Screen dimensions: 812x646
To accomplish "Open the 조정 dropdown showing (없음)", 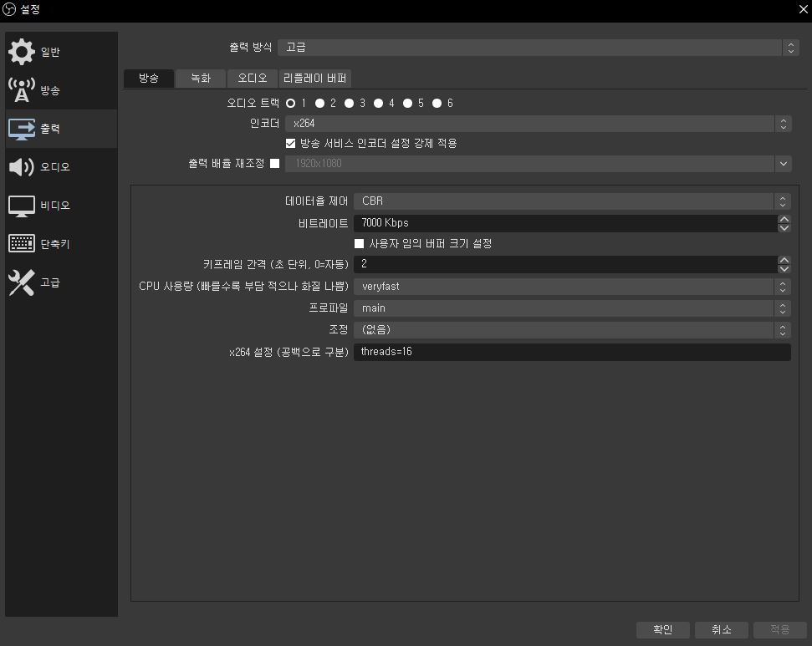I will pos(572,330).
